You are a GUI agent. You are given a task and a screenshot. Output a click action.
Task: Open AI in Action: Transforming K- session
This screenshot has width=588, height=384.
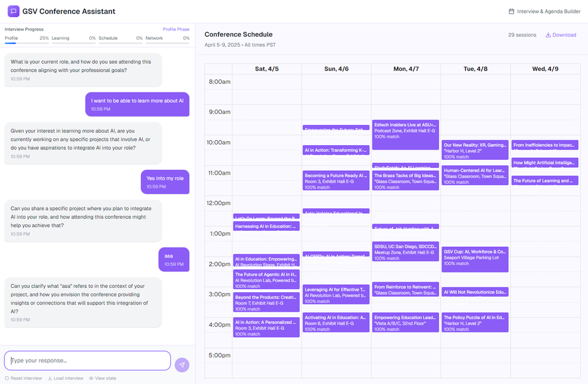(x=336, y=150)
